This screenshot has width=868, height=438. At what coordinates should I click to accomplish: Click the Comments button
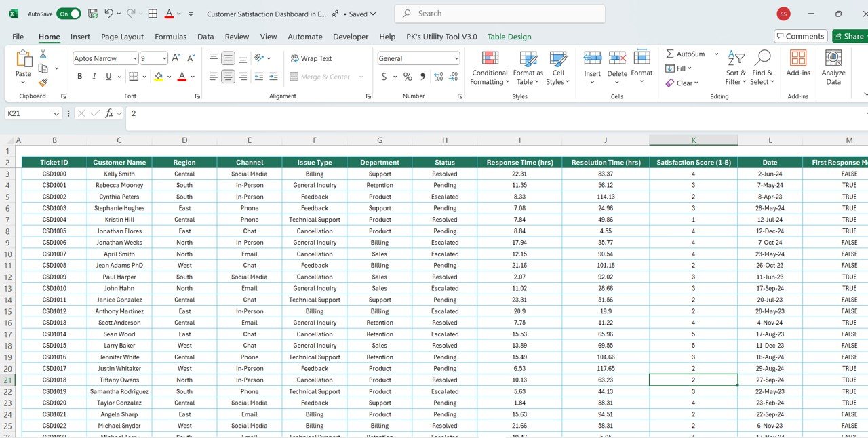click(801, 36)
